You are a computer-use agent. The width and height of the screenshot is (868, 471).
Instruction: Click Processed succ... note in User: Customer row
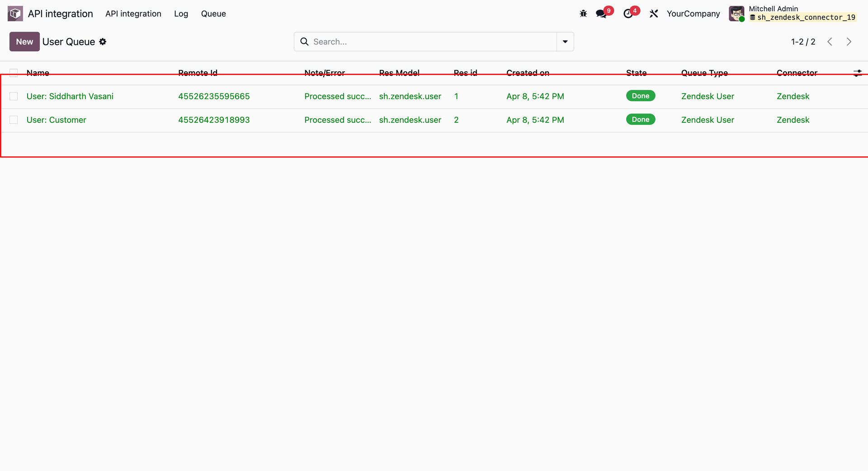tap(338, 120)
